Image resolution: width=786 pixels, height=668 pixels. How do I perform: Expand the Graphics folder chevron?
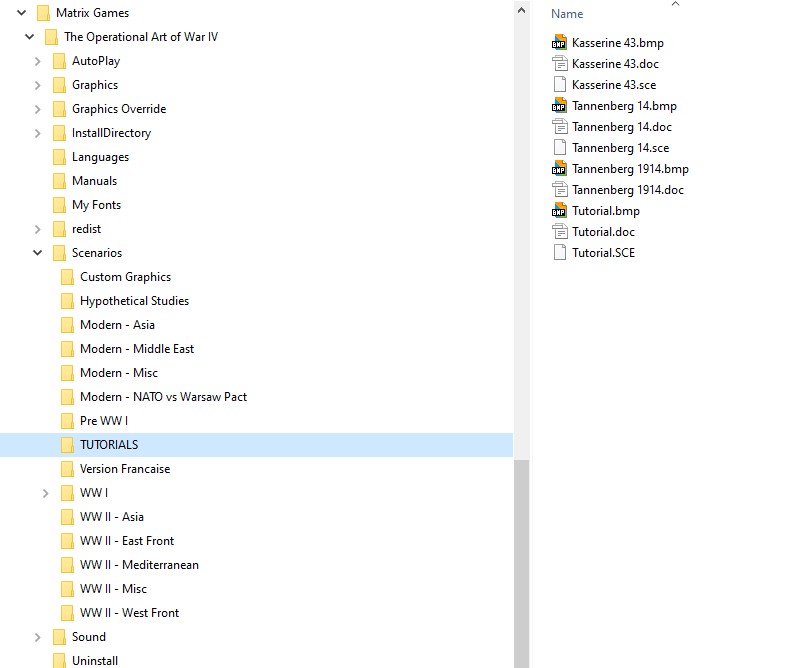coord(38,85)
